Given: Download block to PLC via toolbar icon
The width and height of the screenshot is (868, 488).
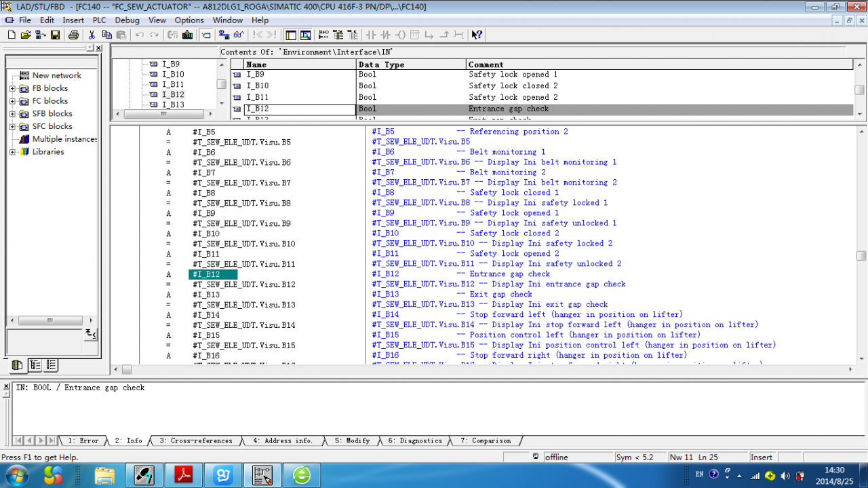Looking at the screenshot, I should pos(187,35).
